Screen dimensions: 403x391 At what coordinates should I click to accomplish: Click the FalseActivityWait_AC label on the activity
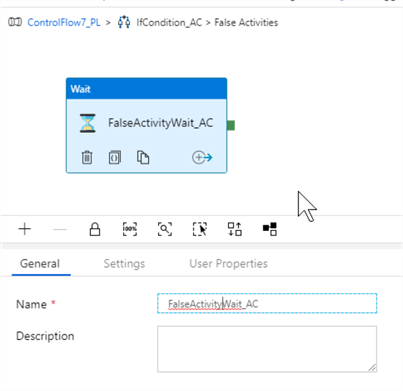tap(160, 123)
